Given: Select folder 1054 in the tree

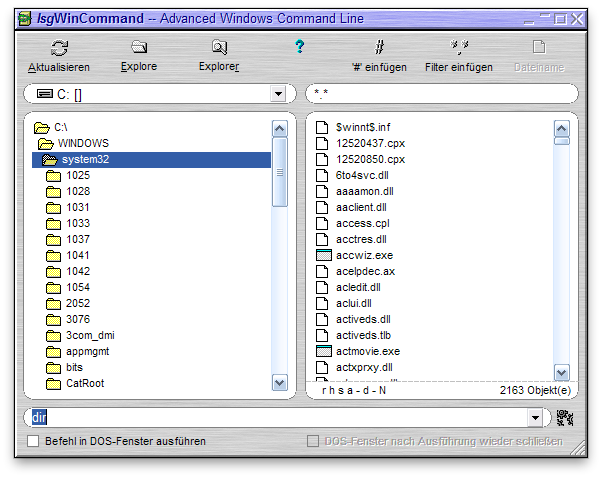Looking at the screenshot, I should point(78,288).
